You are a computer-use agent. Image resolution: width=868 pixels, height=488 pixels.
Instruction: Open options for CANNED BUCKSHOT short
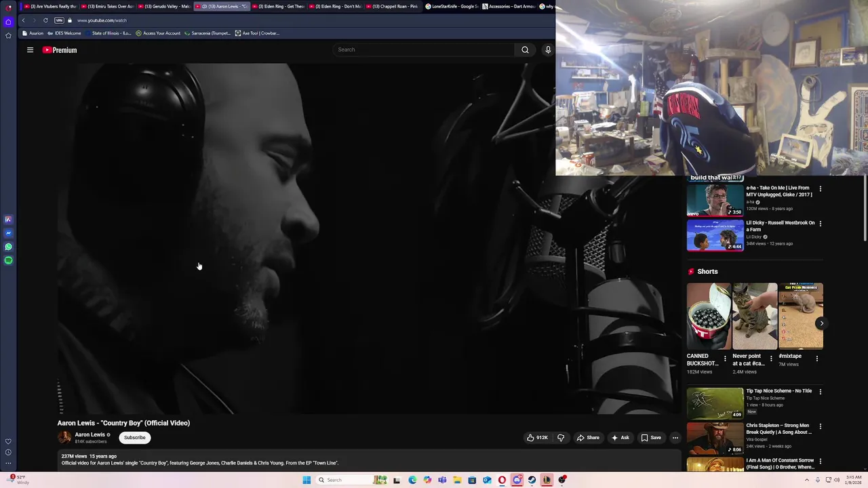pyautogui.click(x=725, y=359)
